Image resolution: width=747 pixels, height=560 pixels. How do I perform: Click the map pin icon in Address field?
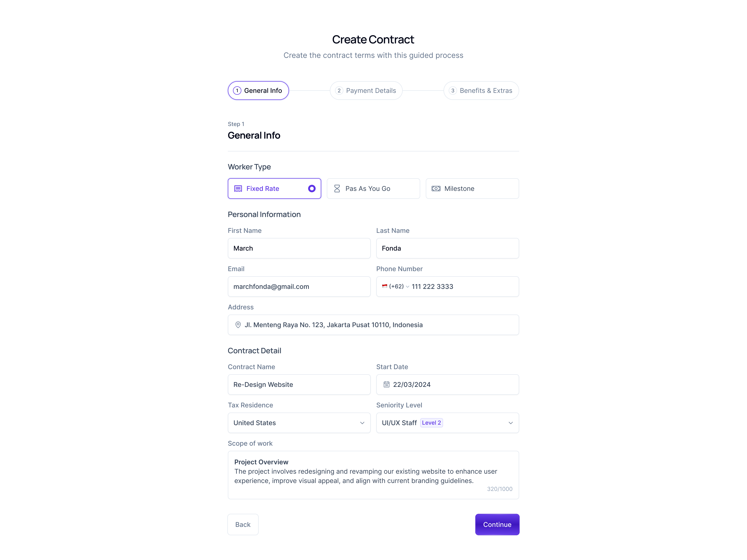coord(238,325)
